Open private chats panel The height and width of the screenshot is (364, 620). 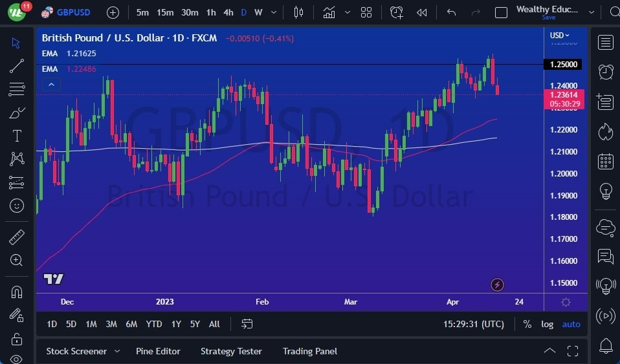tap(605, 256)
